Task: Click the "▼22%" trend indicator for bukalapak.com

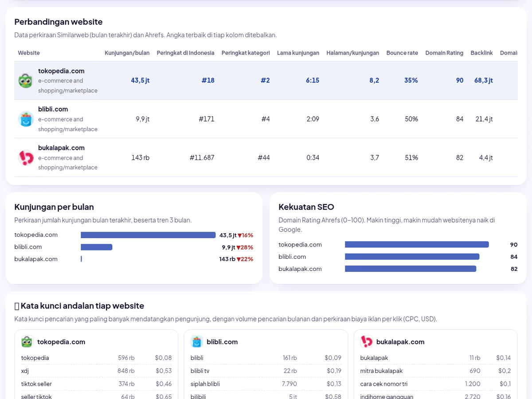Action: click(x=245, y=259)
